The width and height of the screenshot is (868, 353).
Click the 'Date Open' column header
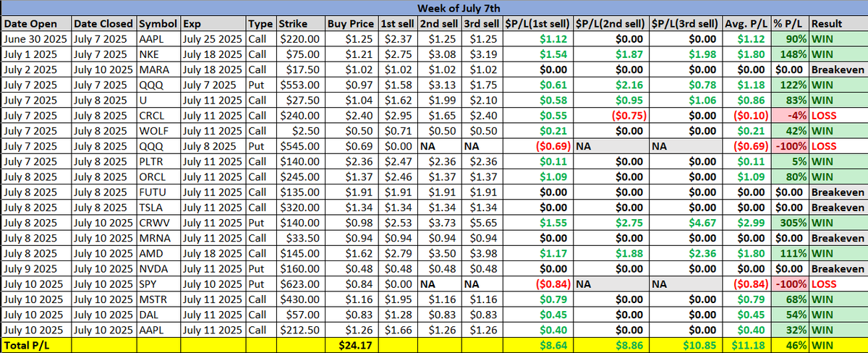[37, 24]
